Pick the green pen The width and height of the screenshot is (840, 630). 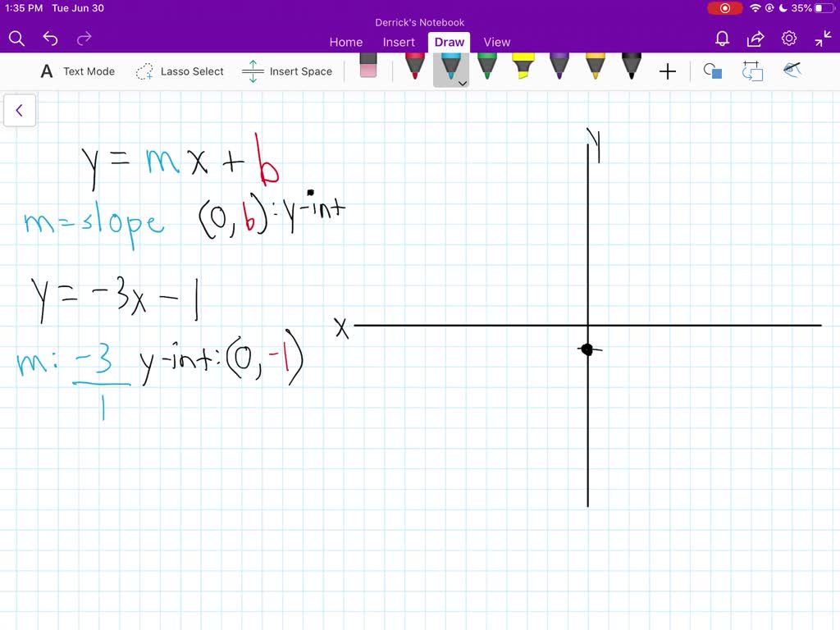486,69
